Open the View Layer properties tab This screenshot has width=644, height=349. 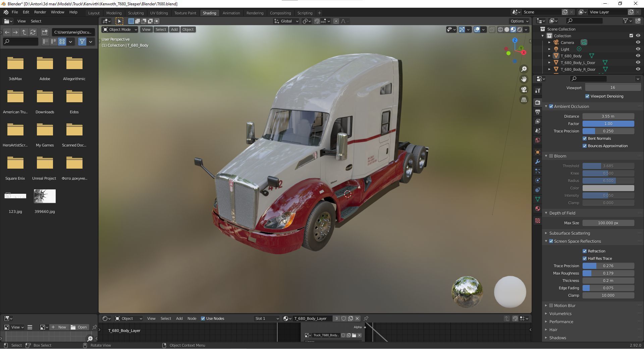click(x=538, y=121)
